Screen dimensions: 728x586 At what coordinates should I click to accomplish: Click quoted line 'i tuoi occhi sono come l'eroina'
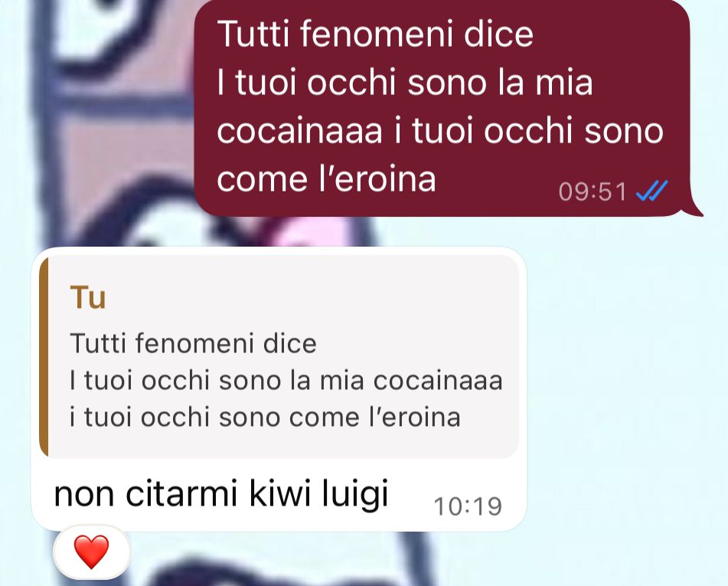point(265,417)
